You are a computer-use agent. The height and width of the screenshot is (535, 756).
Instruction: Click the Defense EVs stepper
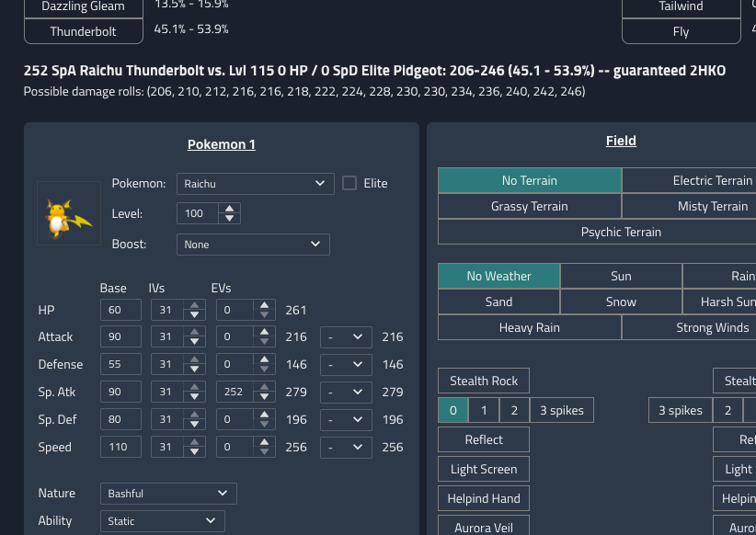[264, 364]
